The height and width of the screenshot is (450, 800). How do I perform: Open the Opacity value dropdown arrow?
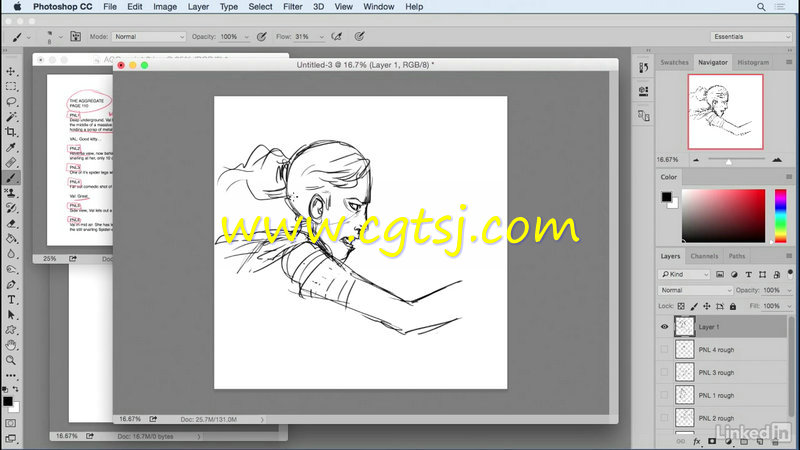(x=246, y=37)
